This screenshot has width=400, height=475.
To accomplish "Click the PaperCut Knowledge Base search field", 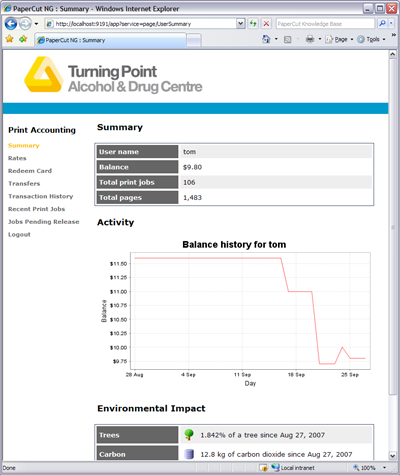I will [x=325, y=24].
